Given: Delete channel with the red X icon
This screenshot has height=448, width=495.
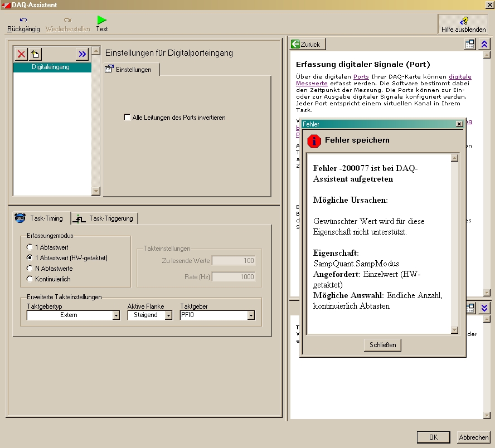Looking at the screenshot, I should pyautogui.click(x=21, y=54).
